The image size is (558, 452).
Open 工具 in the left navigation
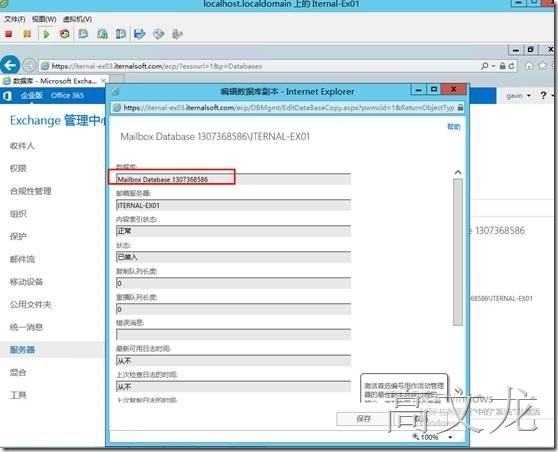pos(18,395)
